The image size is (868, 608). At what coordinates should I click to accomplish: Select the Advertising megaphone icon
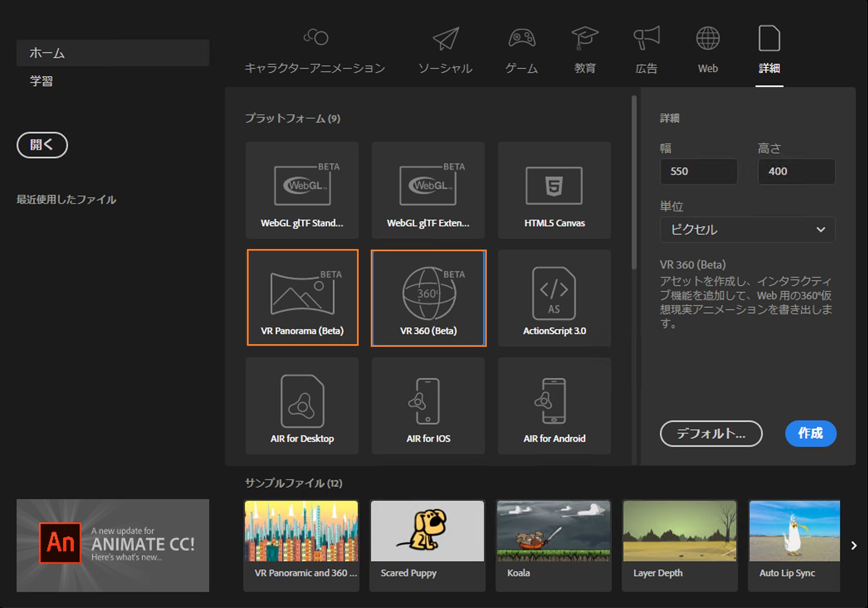tap(646, 38)
